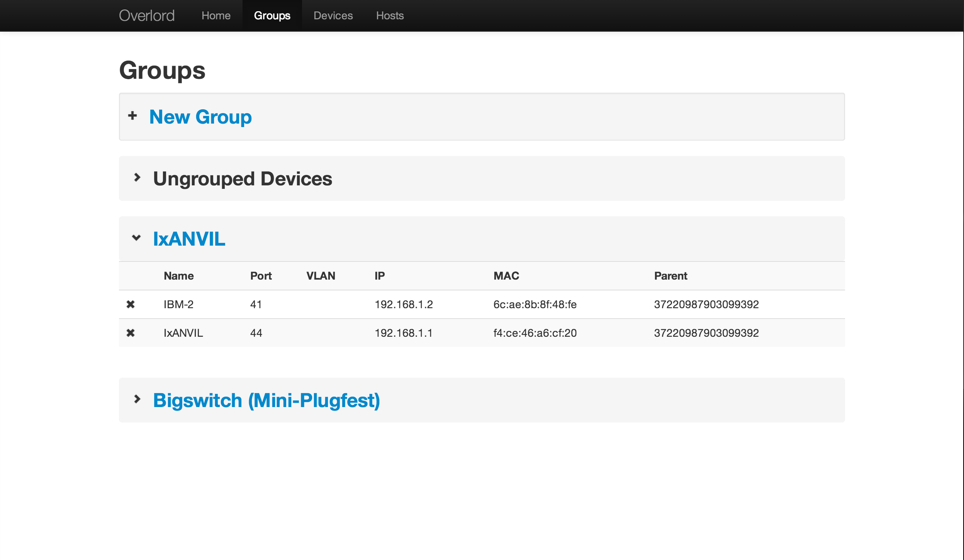Switch to the Devices tab

pyautogui.click(x=333, y=15)
